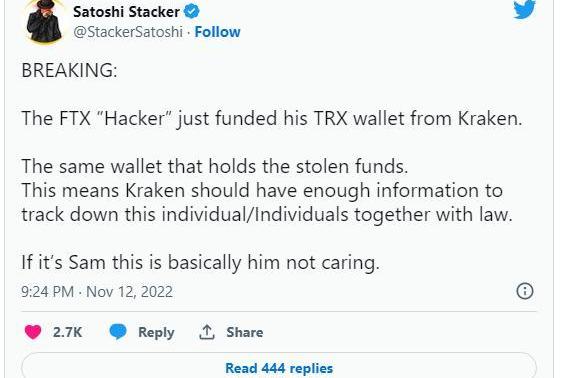Click the BREAKING: text in tweet

tap(69, 70)
